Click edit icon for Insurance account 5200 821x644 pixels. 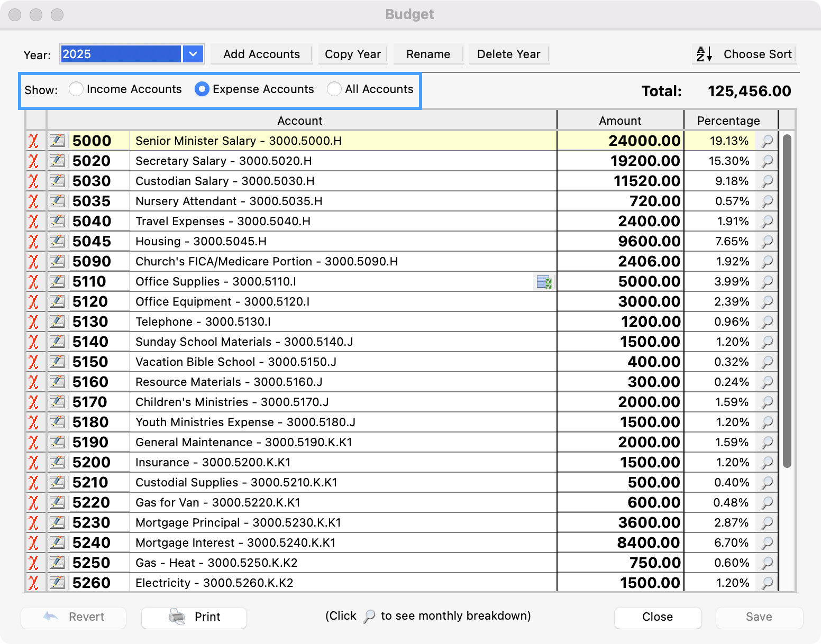pos(57,463)
